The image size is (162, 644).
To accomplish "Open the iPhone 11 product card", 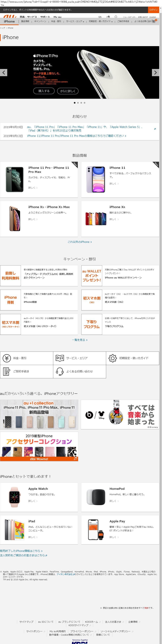I will (x=120, y=179).
